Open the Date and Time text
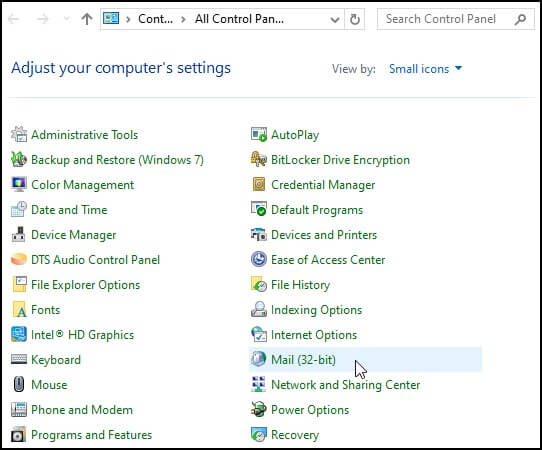 tap(69, 209)
